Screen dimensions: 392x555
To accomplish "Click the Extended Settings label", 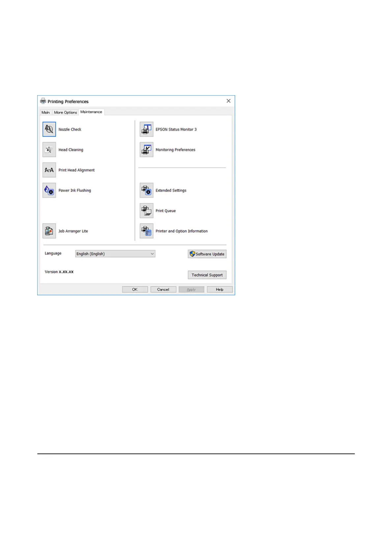I will tap(171, 190).
